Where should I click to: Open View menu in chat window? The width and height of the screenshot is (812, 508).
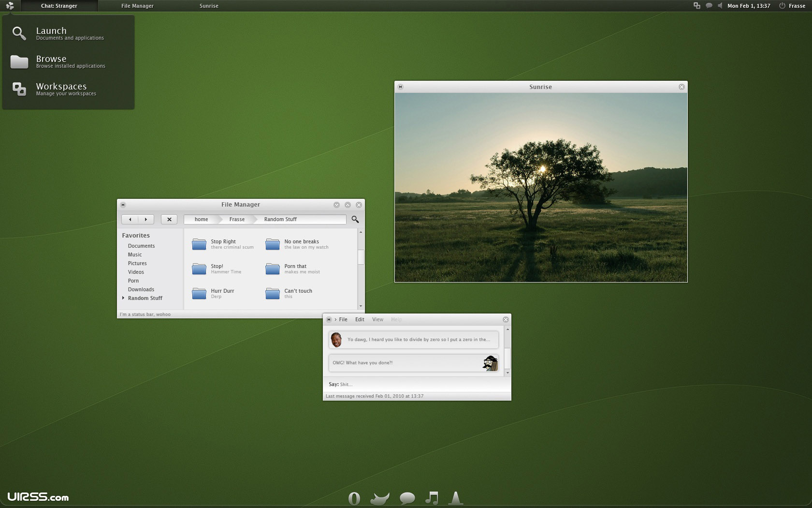[377, 319]
